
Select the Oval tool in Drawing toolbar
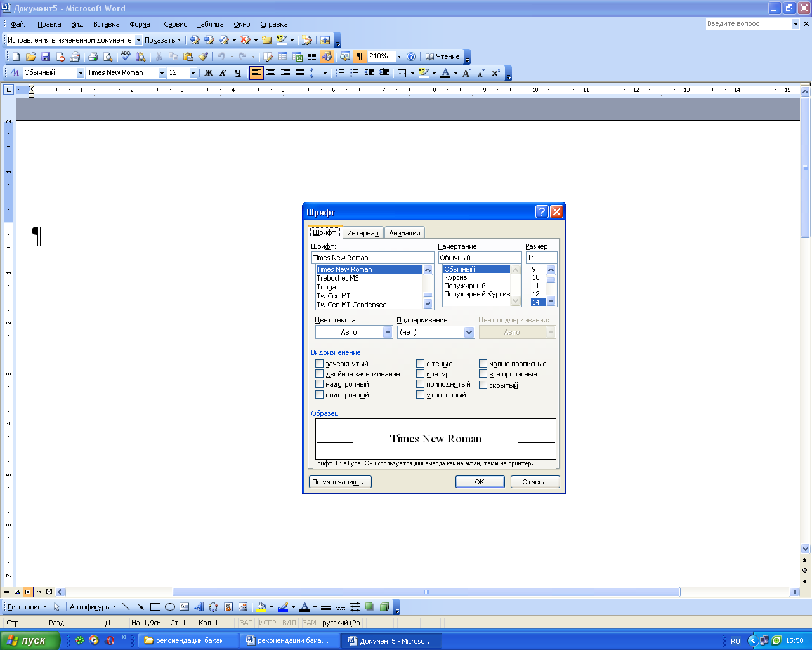(x=169, y=607)
